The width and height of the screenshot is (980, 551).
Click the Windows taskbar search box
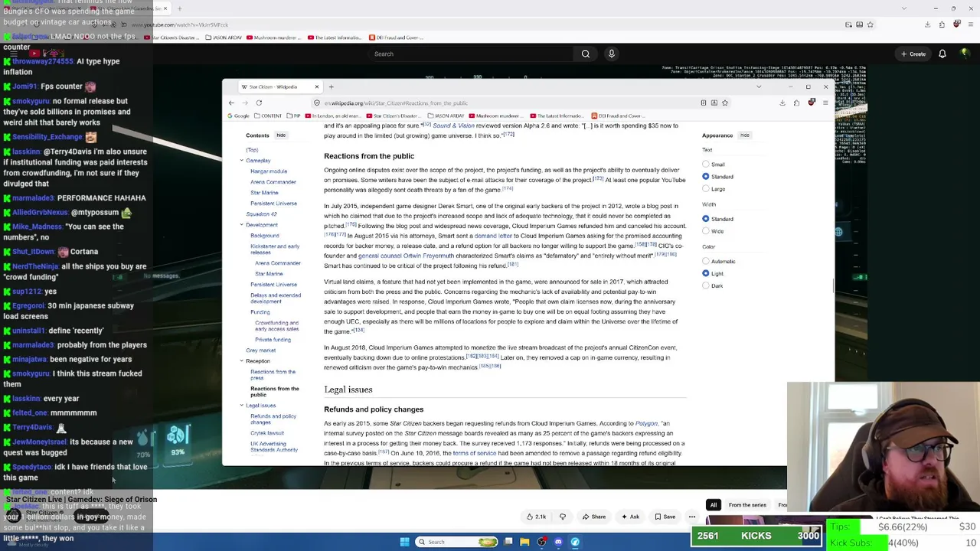[x=458, y=542]
